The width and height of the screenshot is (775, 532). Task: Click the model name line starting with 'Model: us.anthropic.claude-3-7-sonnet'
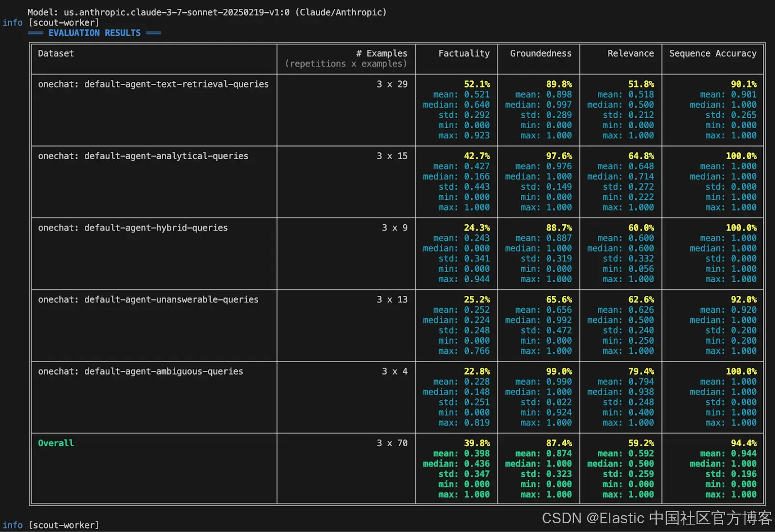207,12
